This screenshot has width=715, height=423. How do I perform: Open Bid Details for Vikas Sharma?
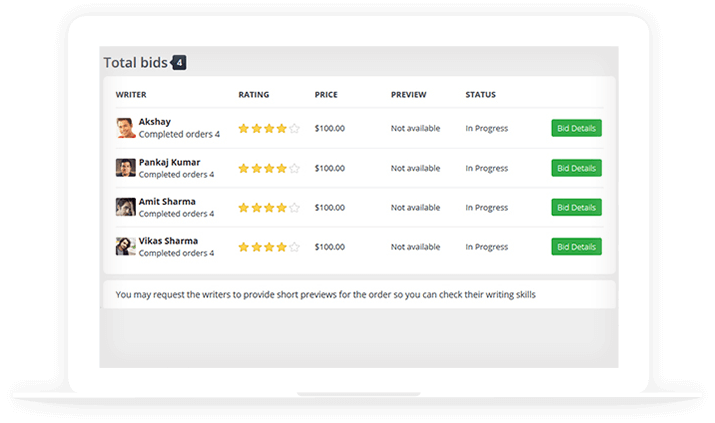coord(576,247)
